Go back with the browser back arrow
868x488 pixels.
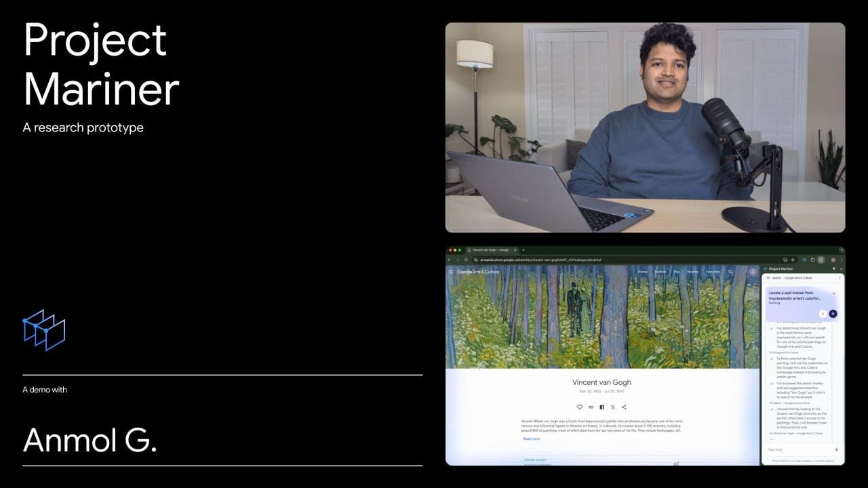449,260
